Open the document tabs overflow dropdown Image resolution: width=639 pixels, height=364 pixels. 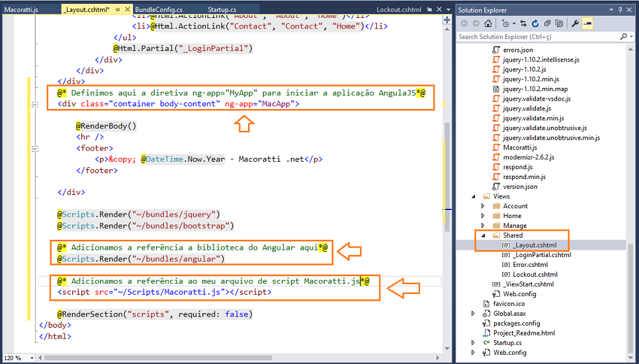click(448, 9)
